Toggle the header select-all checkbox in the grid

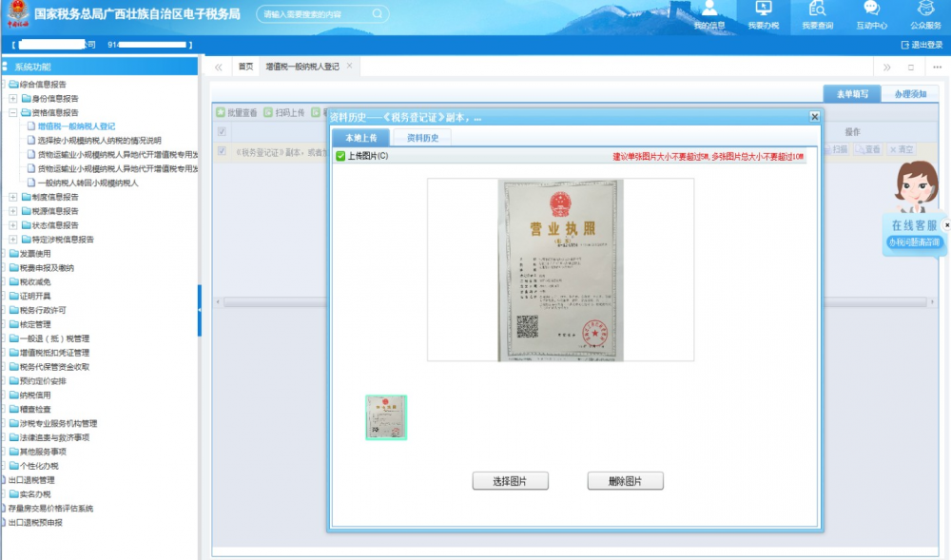[x=223, y=131]
